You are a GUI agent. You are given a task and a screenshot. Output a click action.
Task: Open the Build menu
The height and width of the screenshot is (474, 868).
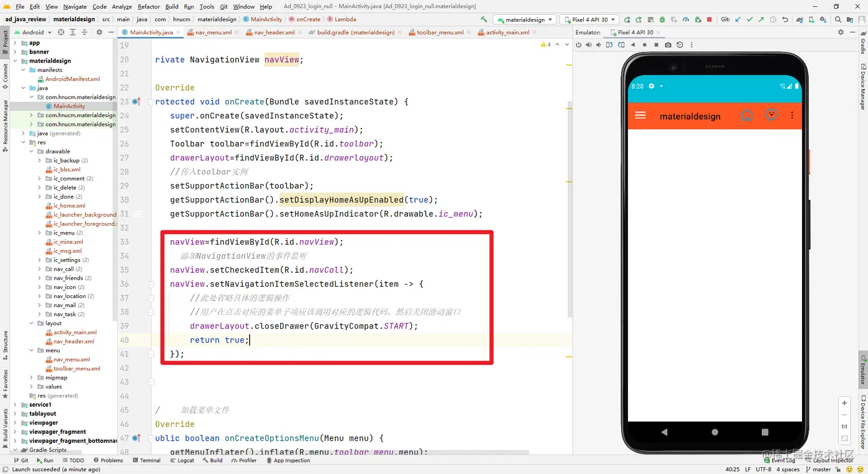(x=172, y=6)
